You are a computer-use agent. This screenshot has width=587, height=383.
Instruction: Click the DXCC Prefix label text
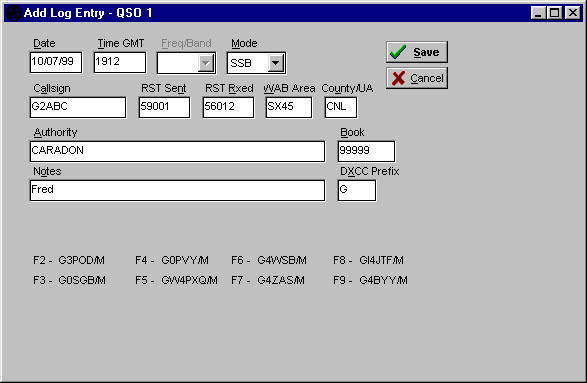pos(369,171)
